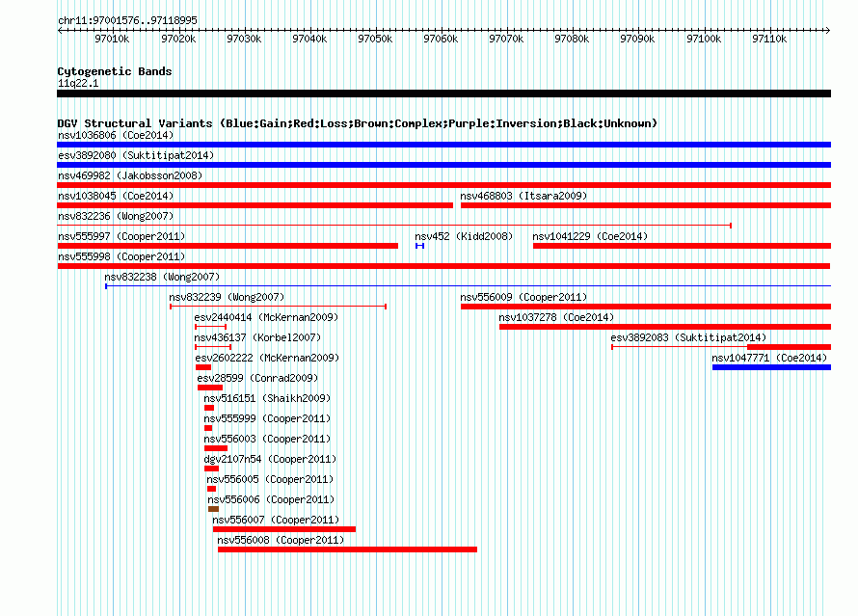Click the 97010k ruler tick label

[x=112, y=39]
